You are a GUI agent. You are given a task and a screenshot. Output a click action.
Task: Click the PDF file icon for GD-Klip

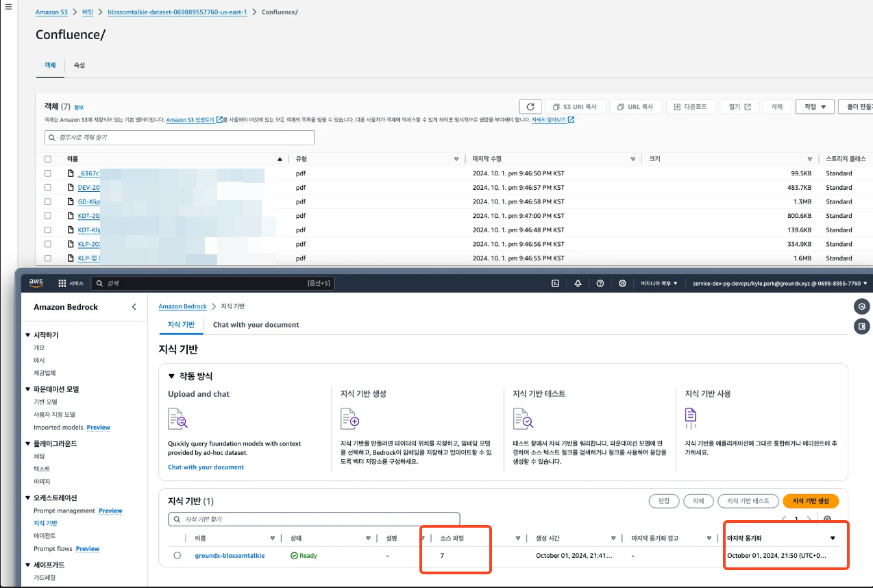click(x=71, y=201)
